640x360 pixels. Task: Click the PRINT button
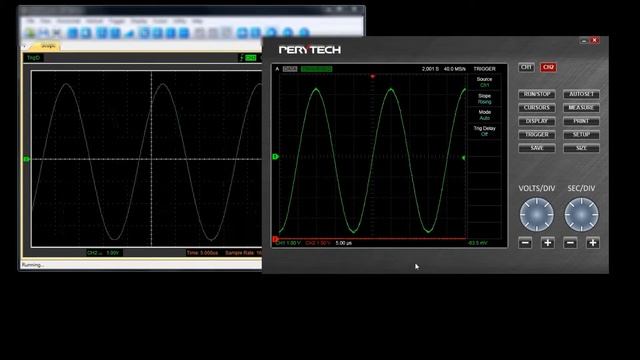point(581,121)
